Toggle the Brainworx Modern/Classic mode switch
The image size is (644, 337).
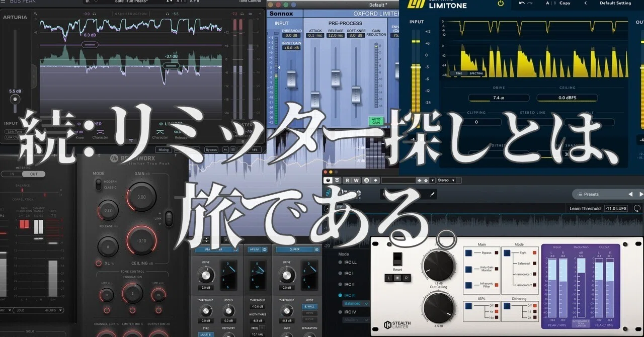(x=99, y=184)
